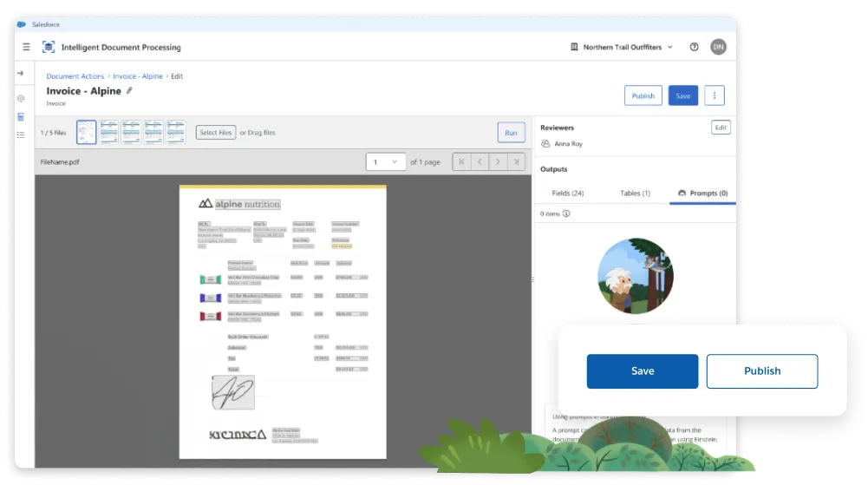Switch to Tables (1) tab
Screen dimensions: 868x485
pos(635,193)
